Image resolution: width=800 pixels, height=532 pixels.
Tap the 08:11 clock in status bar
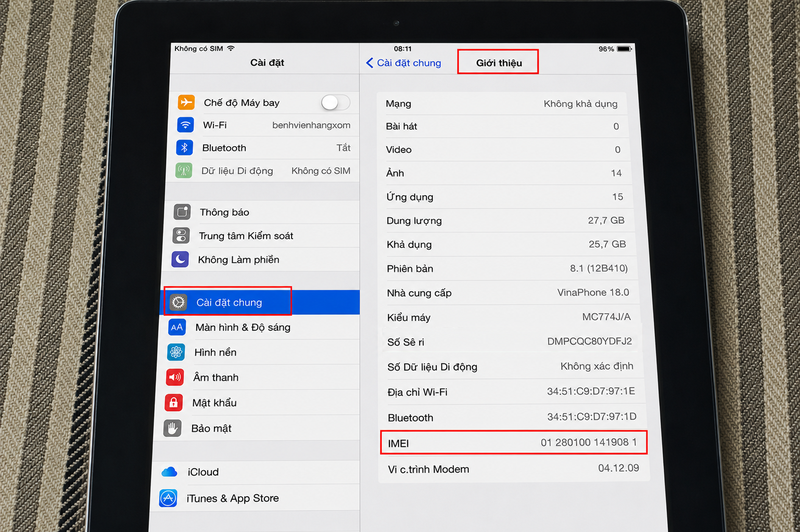[403, 49]
